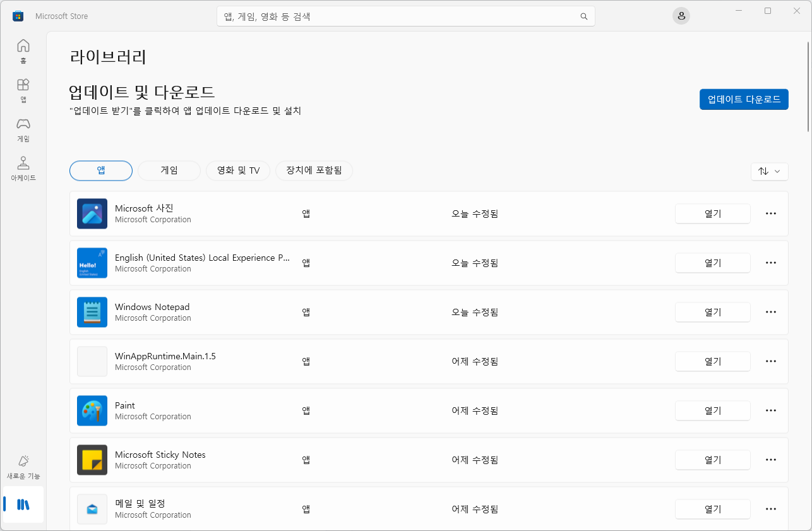Click 오늘 수정됨 in Windows Notepad row
812x531 pixels.
click(x=475, y=312)
